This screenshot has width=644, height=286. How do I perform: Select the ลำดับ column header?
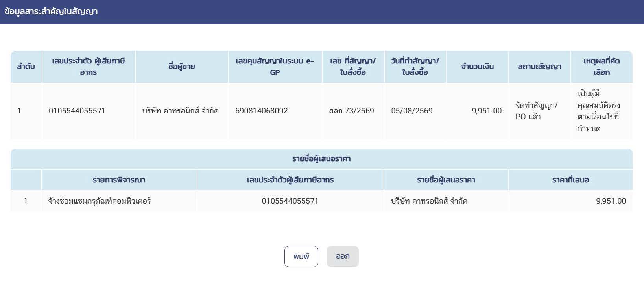point(26,67)
